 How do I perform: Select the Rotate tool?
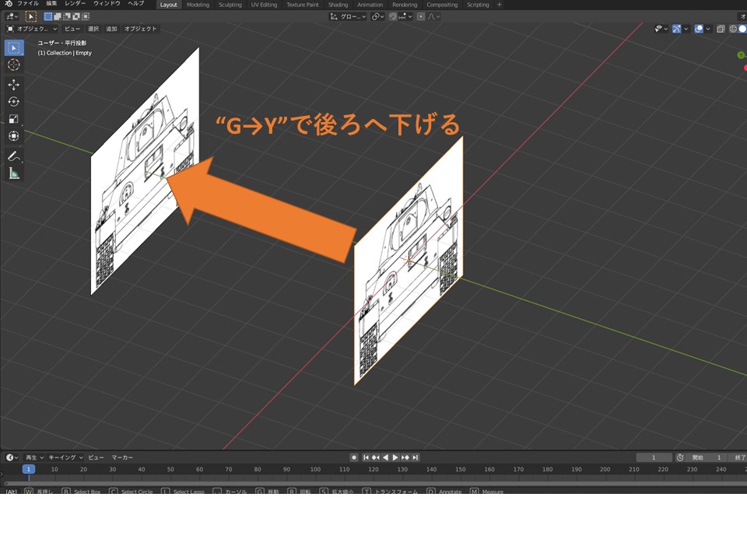pos(14,101)
